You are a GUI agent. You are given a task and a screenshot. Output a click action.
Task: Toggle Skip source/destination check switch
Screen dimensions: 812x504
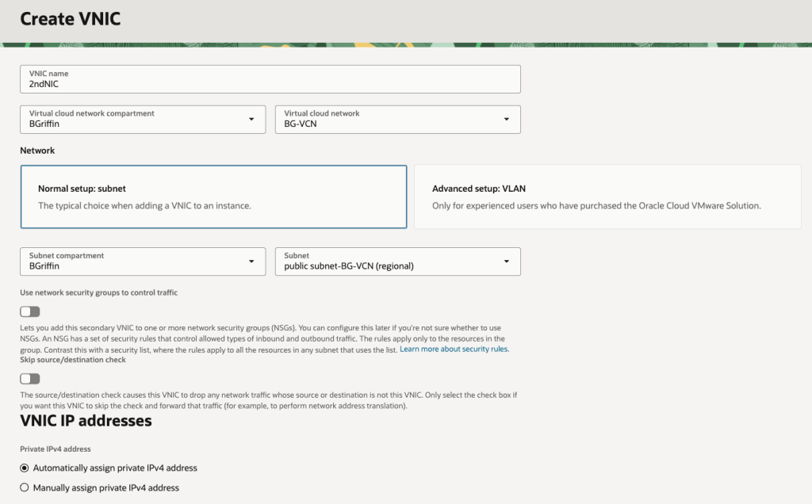(30, 379)
